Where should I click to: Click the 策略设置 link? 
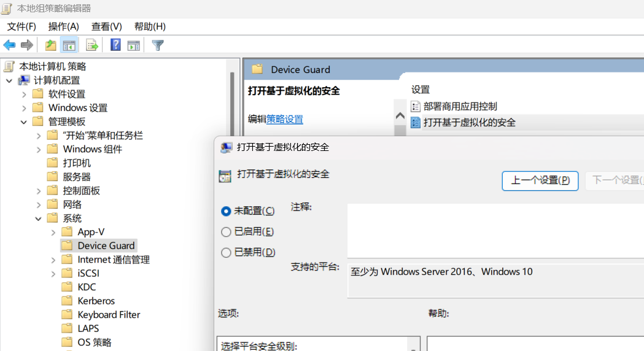(x=284, y=119)
